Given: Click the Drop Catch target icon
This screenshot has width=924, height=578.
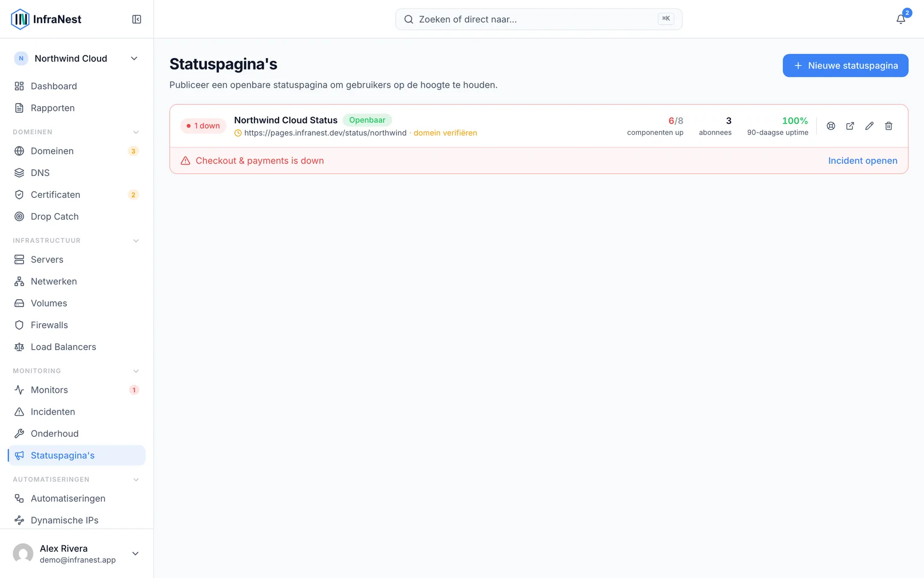Looking at the screenshot, I should (x=19, y=216).
